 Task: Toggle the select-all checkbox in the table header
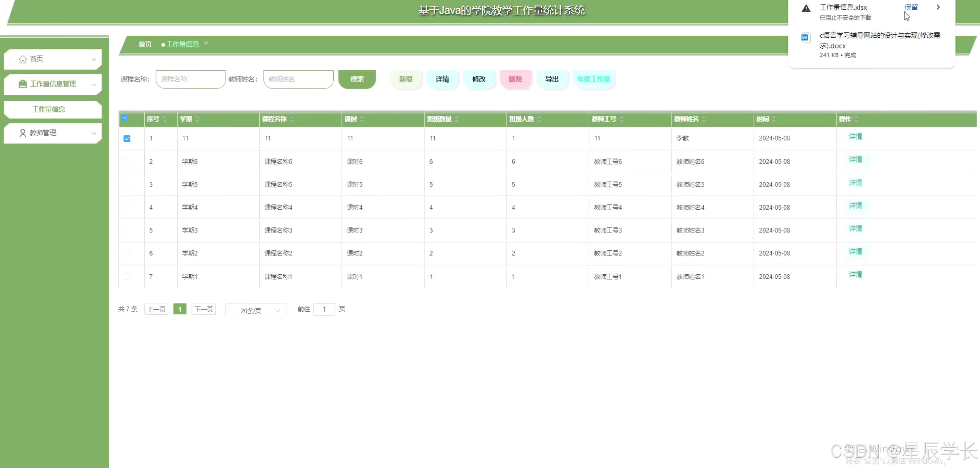[125, 118]
